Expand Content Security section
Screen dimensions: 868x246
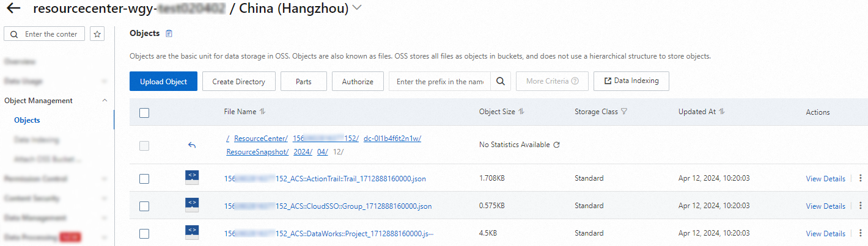(105, 198)
